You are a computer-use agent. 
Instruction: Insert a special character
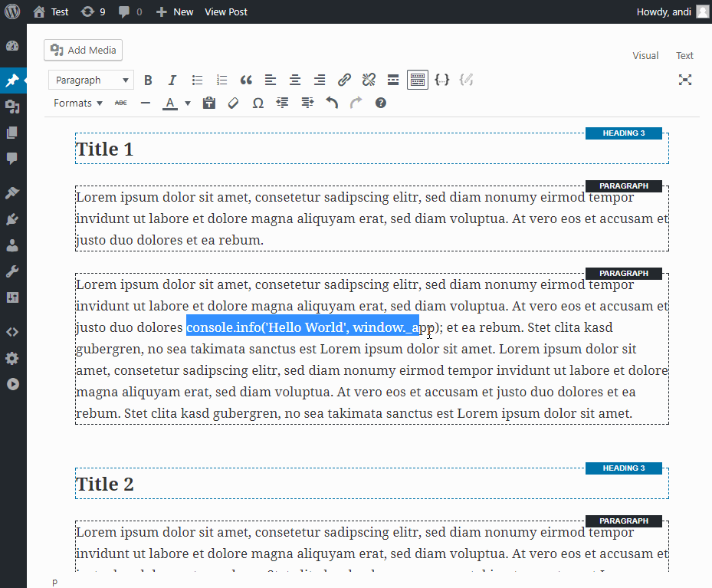coord(258,103)
